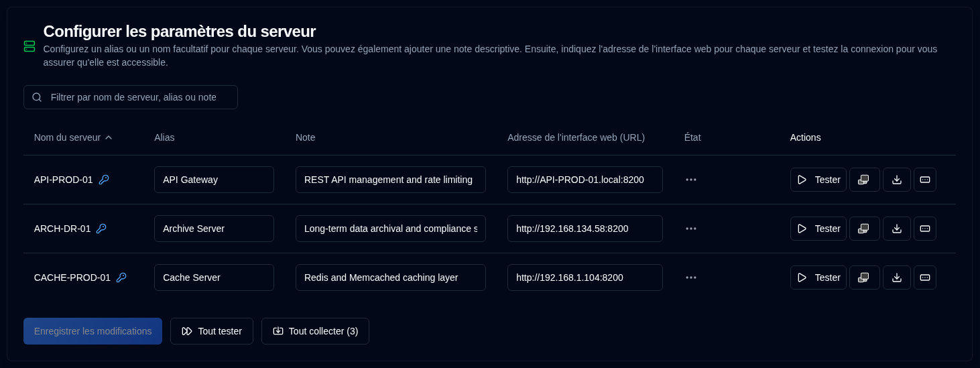Click the download icon for API-PROD-01
Screen dimensions: 980x368
tap(897, 180)
